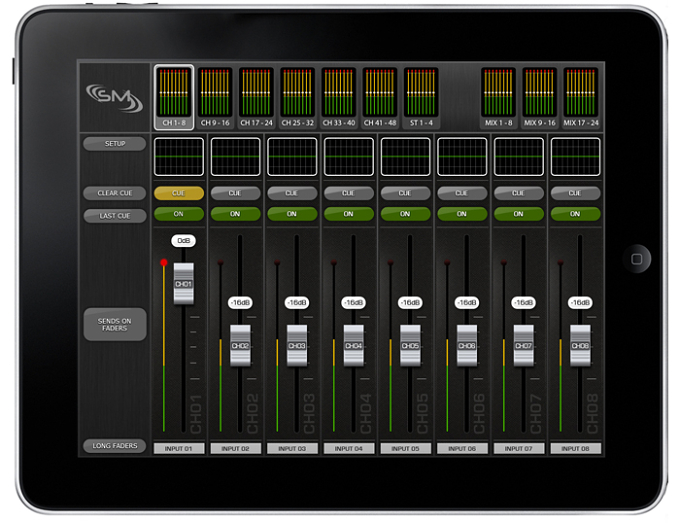Image resolution: width=680 pixels, height=523 pixels.
Task: Select the INPUT 02 channel name label
Action: point(235,448)
